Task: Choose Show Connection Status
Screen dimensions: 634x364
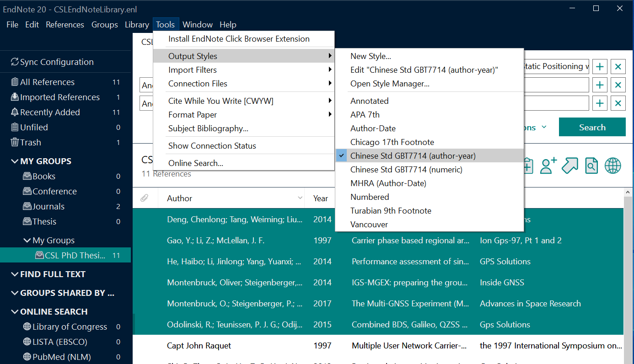Action: [244, 146]
